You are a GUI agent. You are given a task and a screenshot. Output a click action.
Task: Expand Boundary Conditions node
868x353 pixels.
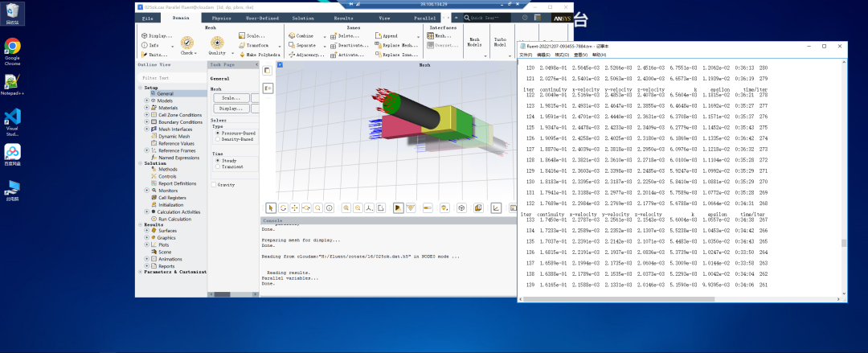(147, 122)
